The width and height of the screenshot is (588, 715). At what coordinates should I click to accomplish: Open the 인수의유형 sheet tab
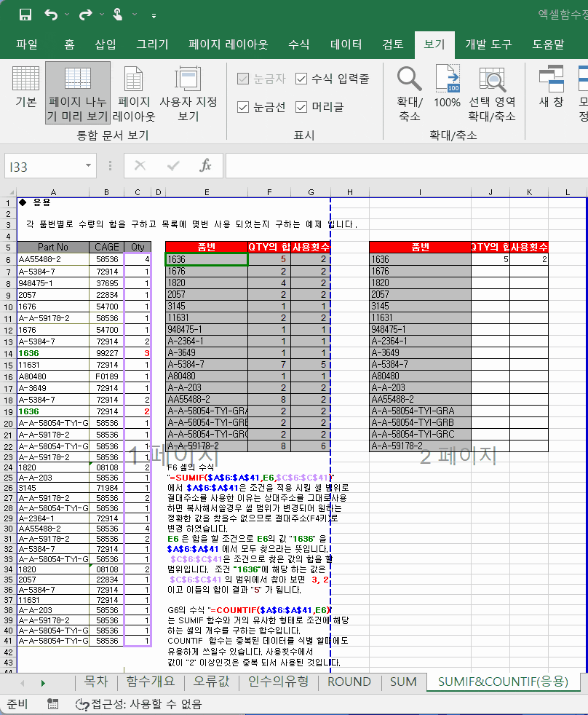coord(278,682)
